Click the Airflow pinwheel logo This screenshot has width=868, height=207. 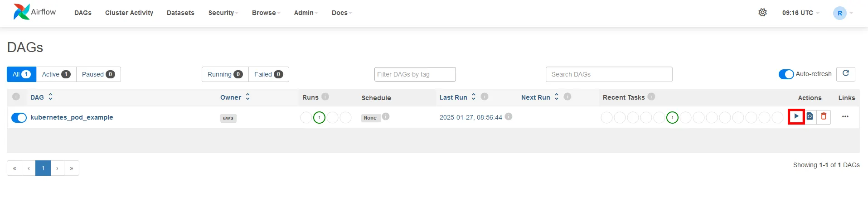21,12
